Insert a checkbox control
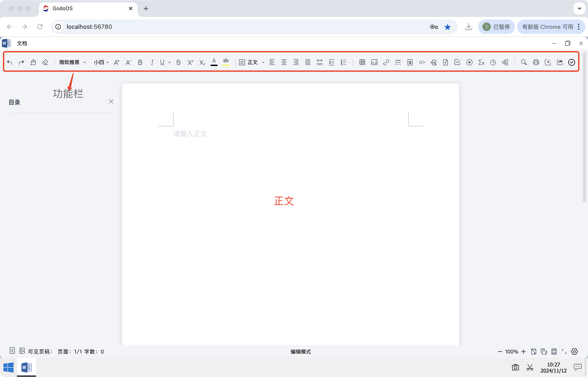Screen dimensions: 588x377 [457, 62]
